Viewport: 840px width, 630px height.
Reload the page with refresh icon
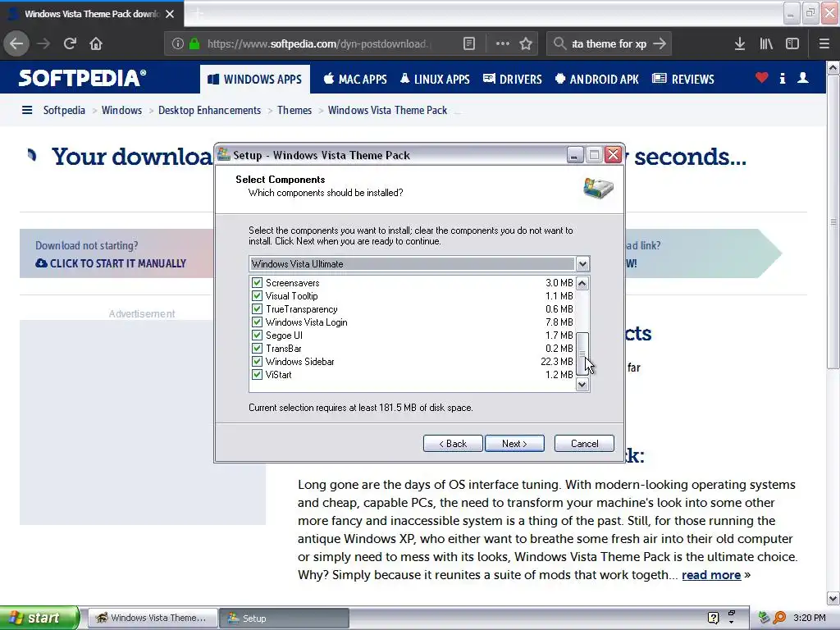70,43
